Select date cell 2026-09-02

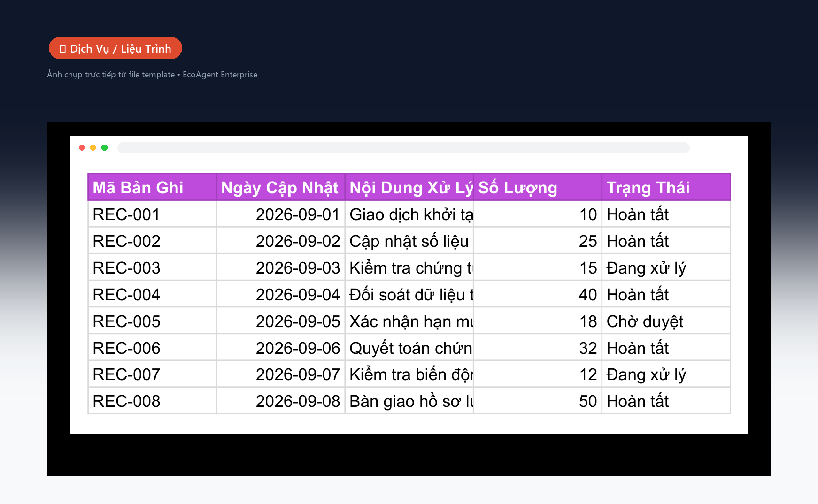(x=281, y=241)
